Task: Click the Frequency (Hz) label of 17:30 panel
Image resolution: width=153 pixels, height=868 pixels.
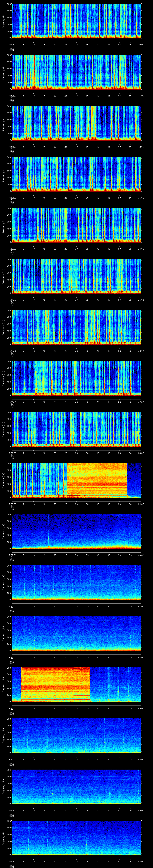Action: point(3,72)
